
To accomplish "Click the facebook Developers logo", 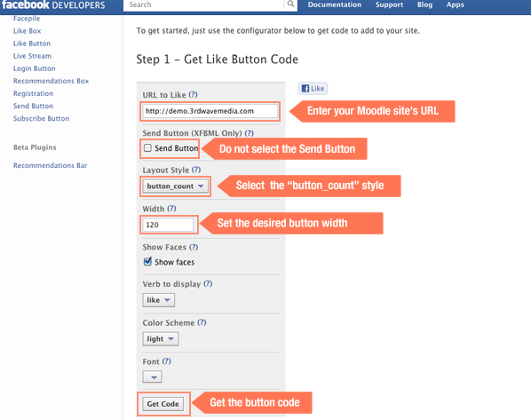I will [x=53, y=4].
